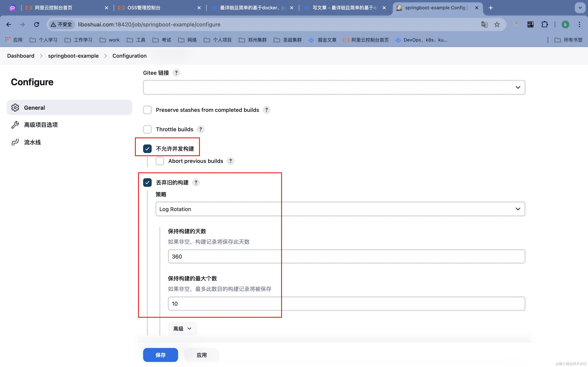Click the 应用 apply button
This screenshot has width=588, height=367.
(x=201, y=355)
